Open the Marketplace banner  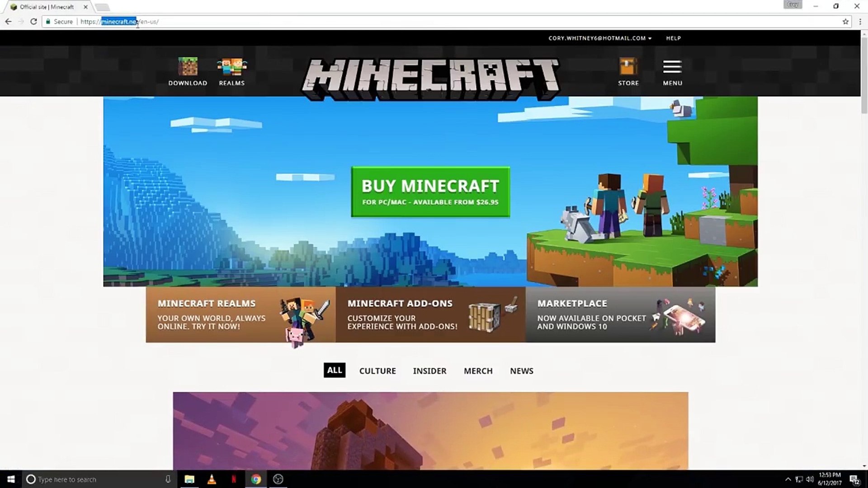point(620,314)
